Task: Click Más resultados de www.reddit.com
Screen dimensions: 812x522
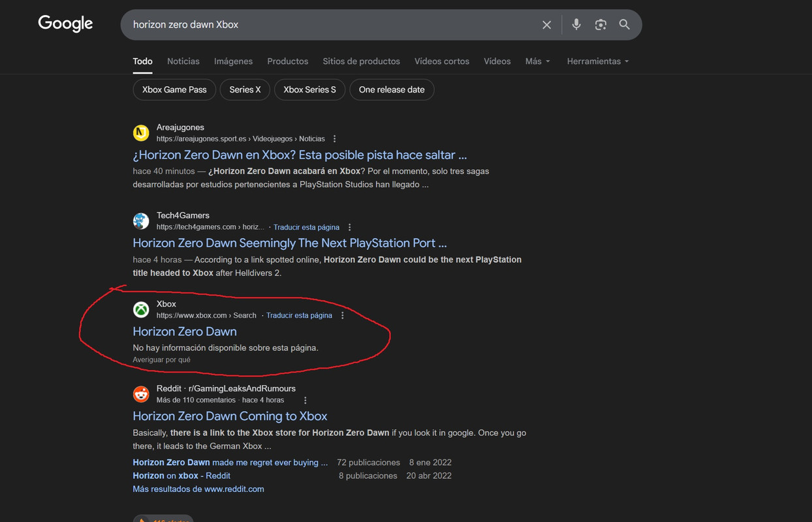Action: click(x=198, y=489)
